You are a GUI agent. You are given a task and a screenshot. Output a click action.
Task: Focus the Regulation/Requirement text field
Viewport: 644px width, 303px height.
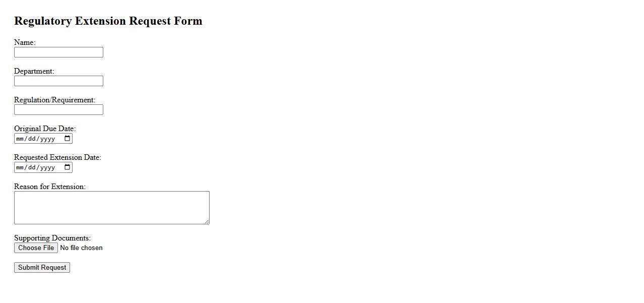(58, 110)
